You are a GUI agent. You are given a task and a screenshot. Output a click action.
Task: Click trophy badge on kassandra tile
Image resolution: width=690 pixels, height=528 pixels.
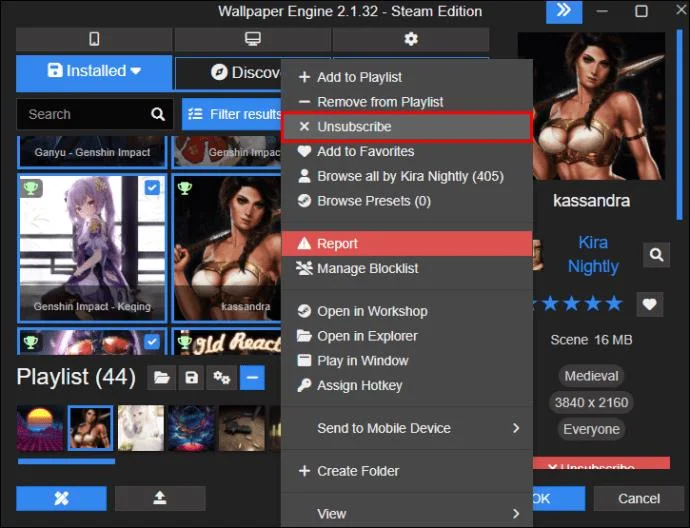[184, 188]
